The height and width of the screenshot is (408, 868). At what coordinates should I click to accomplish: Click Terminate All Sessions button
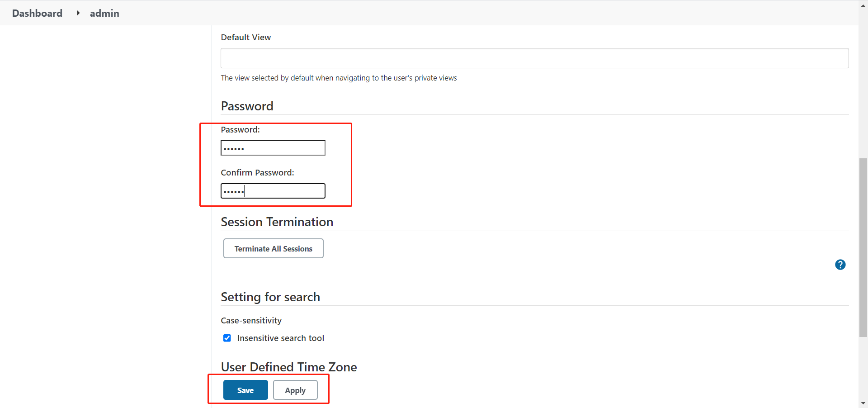[273, 248]
